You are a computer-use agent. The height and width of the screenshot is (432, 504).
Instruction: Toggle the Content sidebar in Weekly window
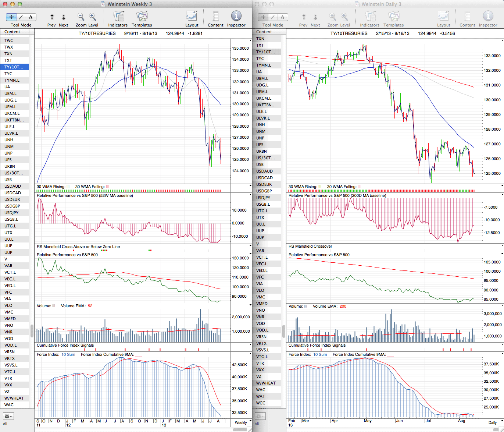(x=215, y=17)
